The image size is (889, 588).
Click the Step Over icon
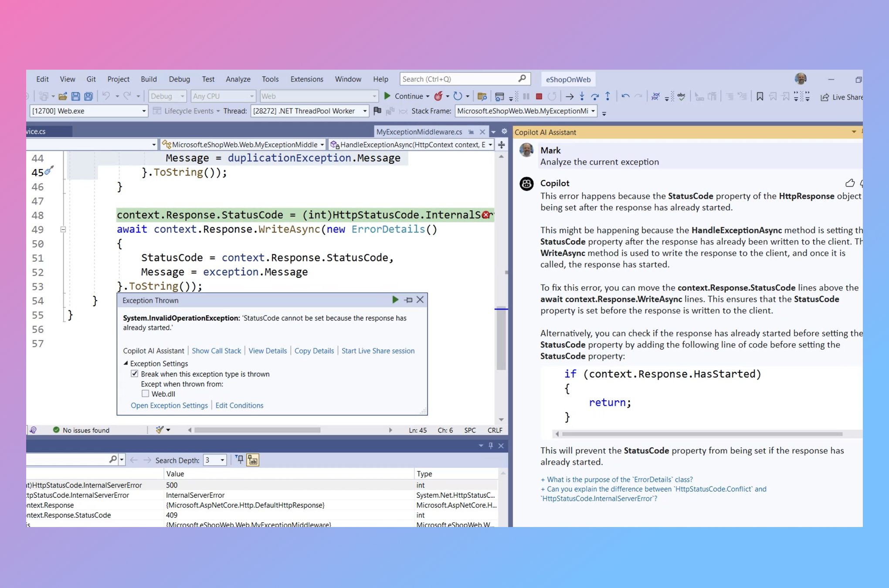click(x=594, y=96)
